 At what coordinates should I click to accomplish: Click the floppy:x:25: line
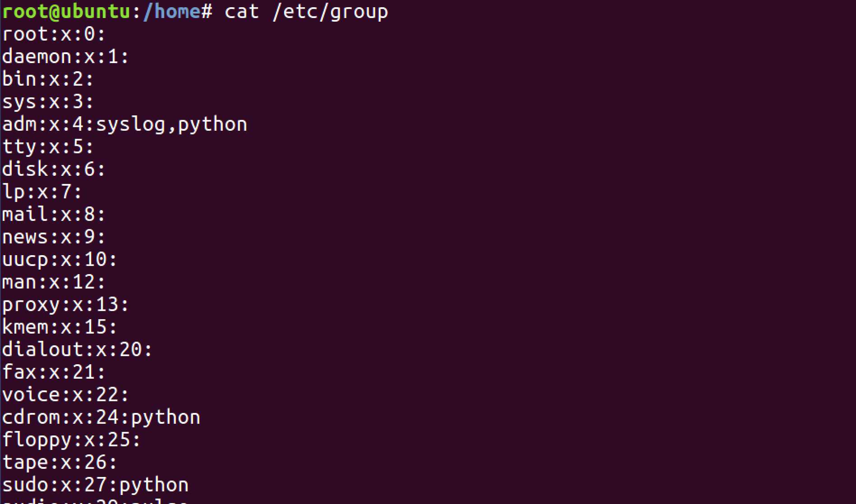pos(71,440)
